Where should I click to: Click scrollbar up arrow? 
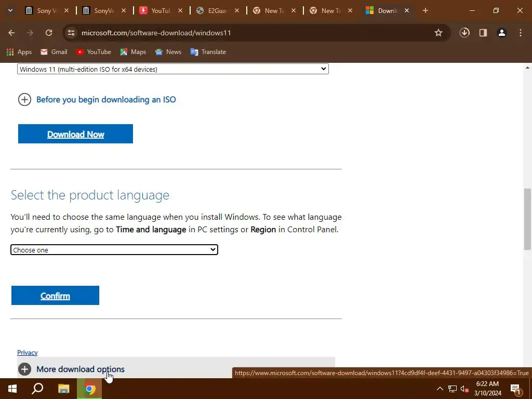pos(527,68)
